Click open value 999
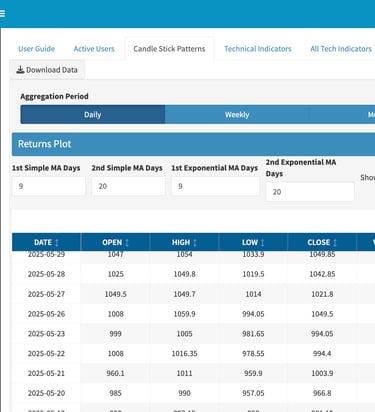The width and height of the screenshot is (375, 412). (x=115, y=334)
